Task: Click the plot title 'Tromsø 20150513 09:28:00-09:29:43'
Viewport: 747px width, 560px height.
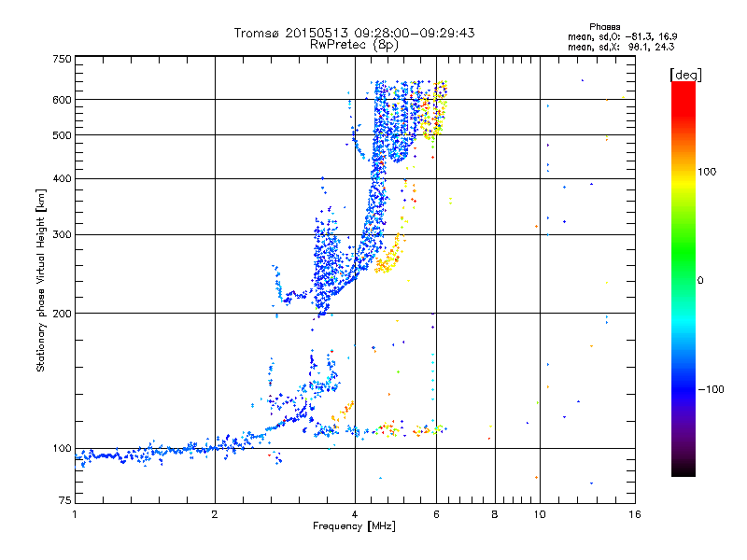Action: 354,33
